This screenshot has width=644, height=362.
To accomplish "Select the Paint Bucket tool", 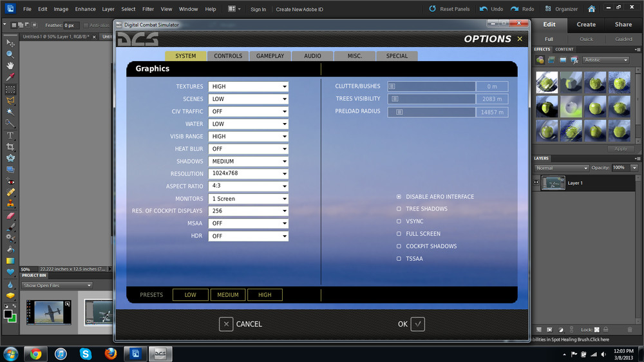I will 10,249.
